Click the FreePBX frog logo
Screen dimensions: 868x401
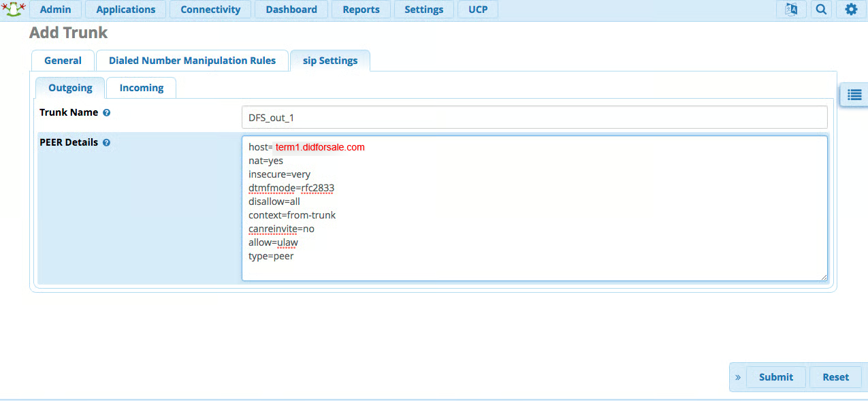pyautogui.click(x=14, y=9)
